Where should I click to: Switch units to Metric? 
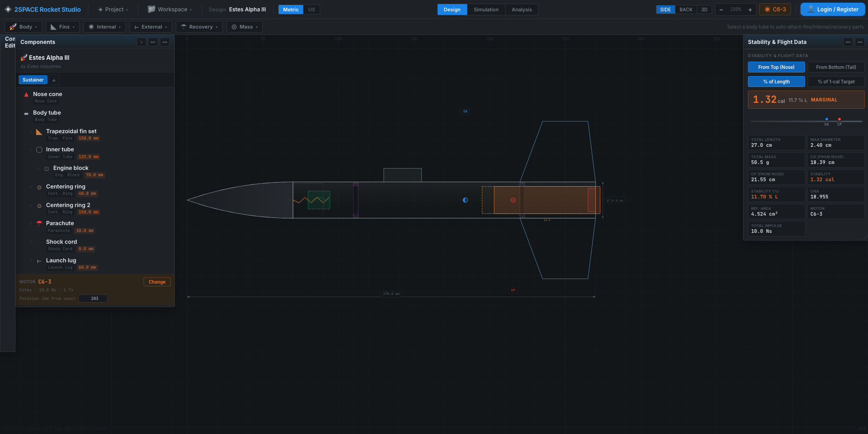click(x=291, y=10)
